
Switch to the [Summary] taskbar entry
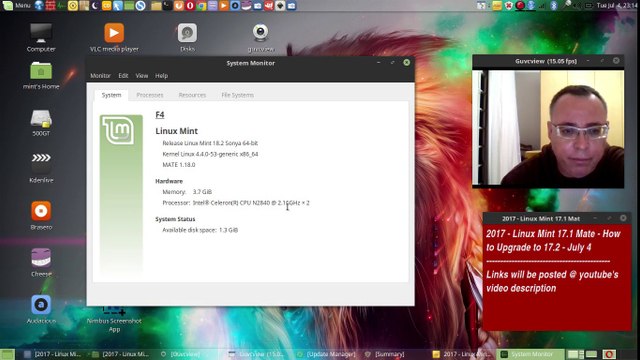pyautogui.click(x=384, y=354)
